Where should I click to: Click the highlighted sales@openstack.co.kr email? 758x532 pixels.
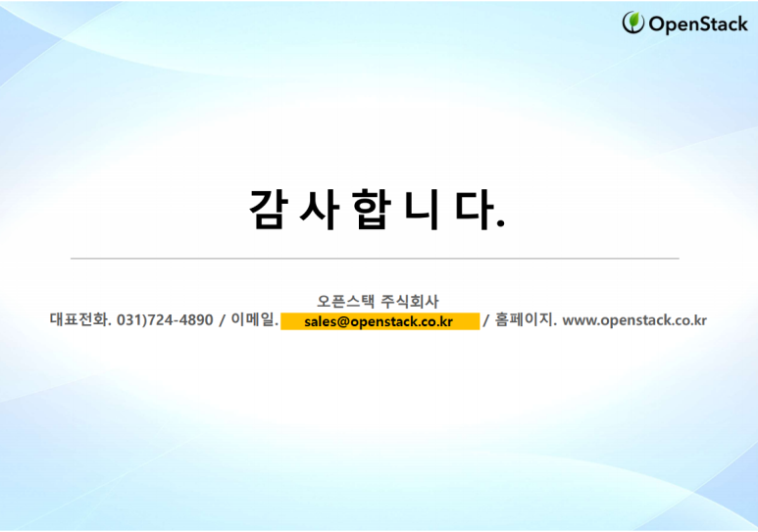pyautogui.click(x=379, y=321)
